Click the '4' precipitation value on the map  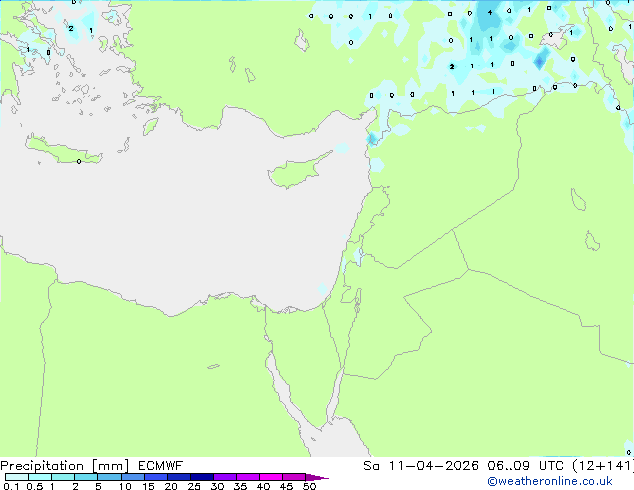pos(490,13)
